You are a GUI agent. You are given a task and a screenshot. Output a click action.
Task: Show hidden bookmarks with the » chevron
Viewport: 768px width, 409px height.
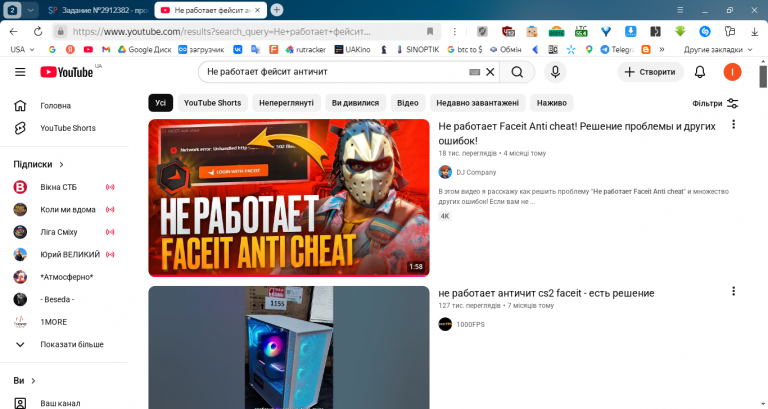[x=662, y=49]
